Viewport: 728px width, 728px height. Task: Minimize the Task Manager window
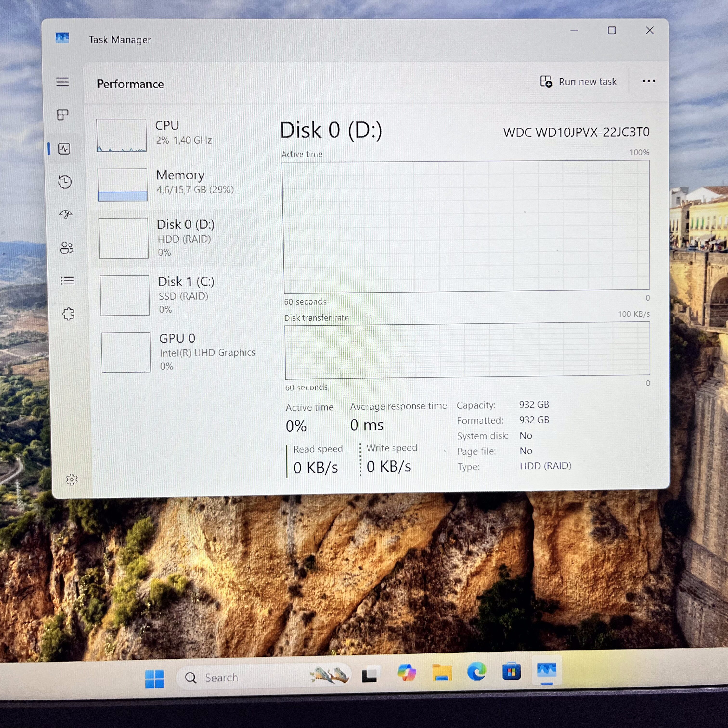[574, 30]
